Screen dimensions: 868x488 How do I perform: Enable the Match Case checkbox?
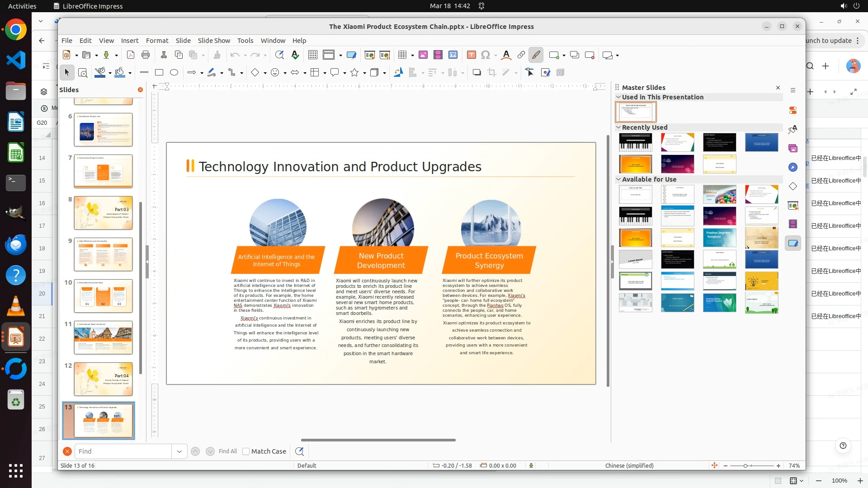(x=246, y=451)
